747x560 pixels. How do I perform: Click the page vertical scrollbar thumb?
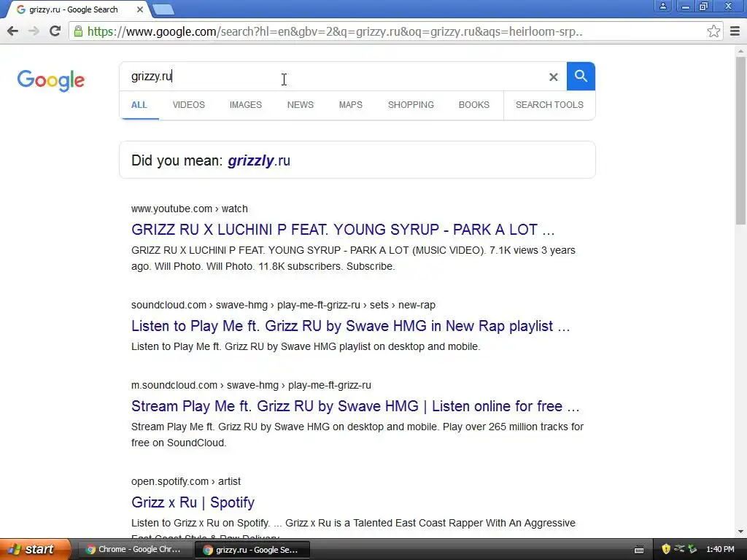point(741,141)
